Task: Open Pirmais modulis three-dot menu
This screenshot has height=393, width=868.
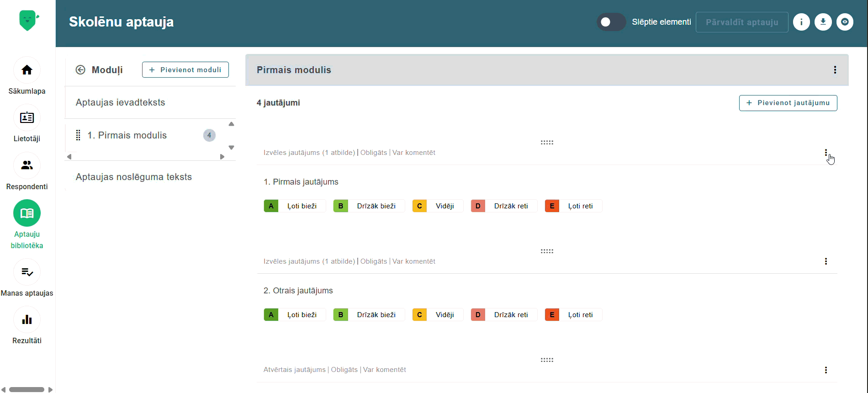Action: (x=835, y=70)
